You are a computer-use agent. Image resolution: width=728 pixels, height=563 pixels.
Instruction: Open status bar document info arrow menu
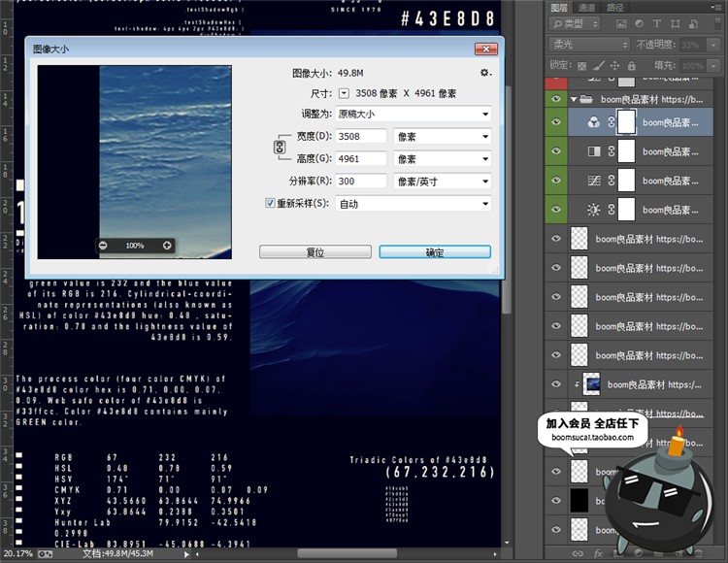(186, 554)
